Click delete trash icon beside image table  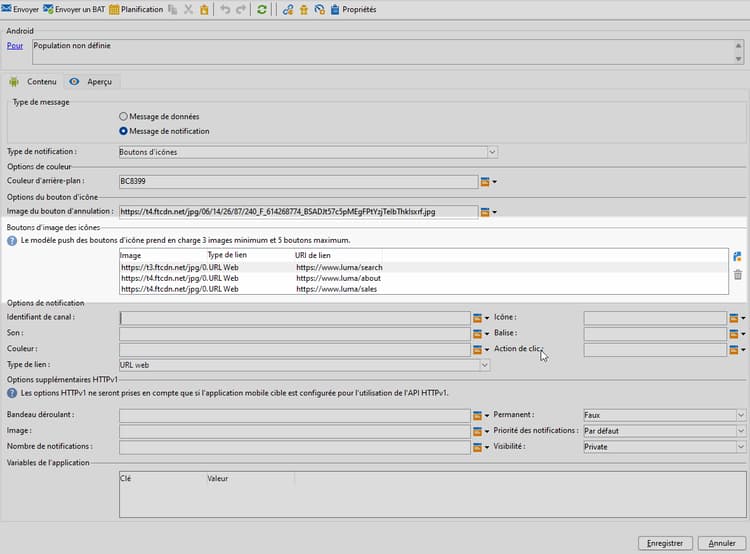(x=738, y=275)
